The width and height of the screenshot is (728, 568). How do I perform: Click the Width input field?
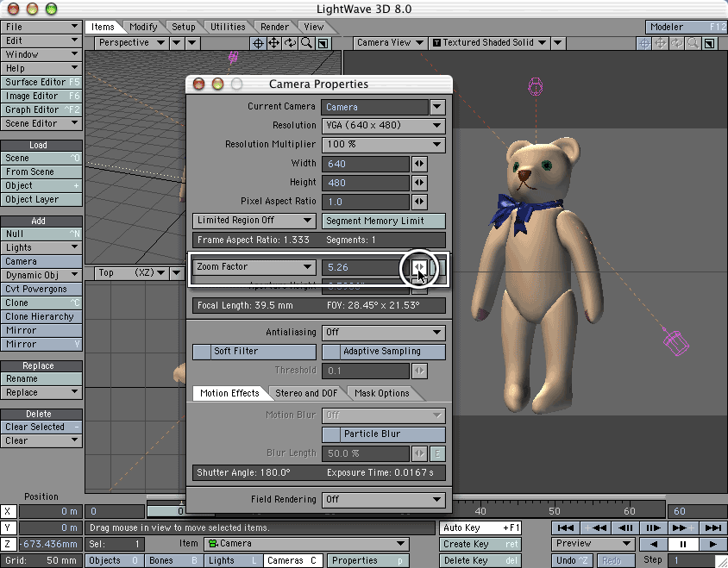point(366,164)
